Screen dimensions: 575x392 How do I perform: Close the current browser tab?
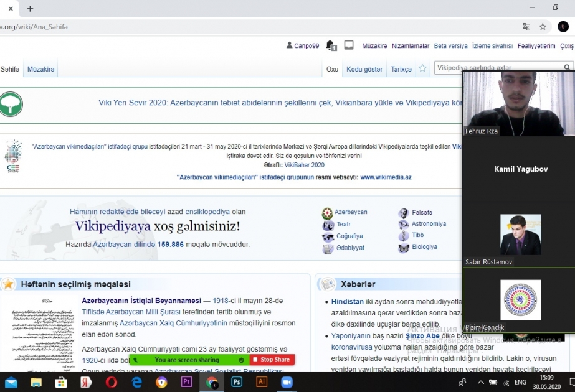tap(11, 9)
